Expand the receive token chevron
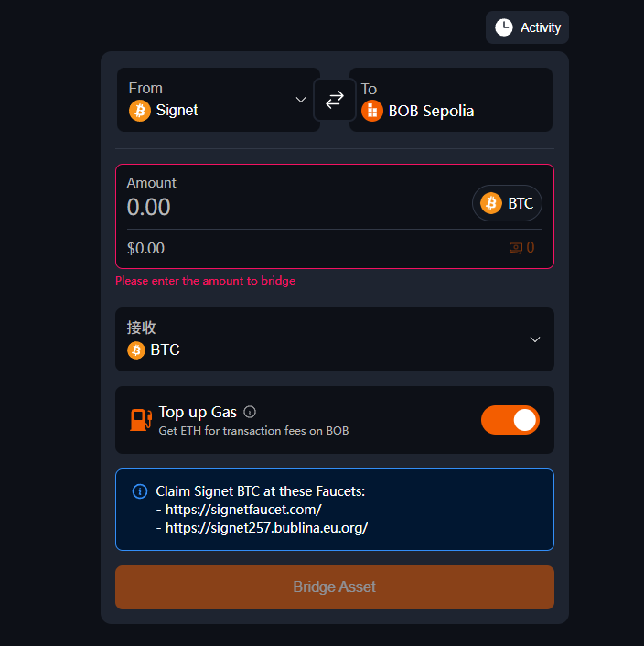This screenshot has width=644, height=646. pyautogui.click(x=535, y=339)
